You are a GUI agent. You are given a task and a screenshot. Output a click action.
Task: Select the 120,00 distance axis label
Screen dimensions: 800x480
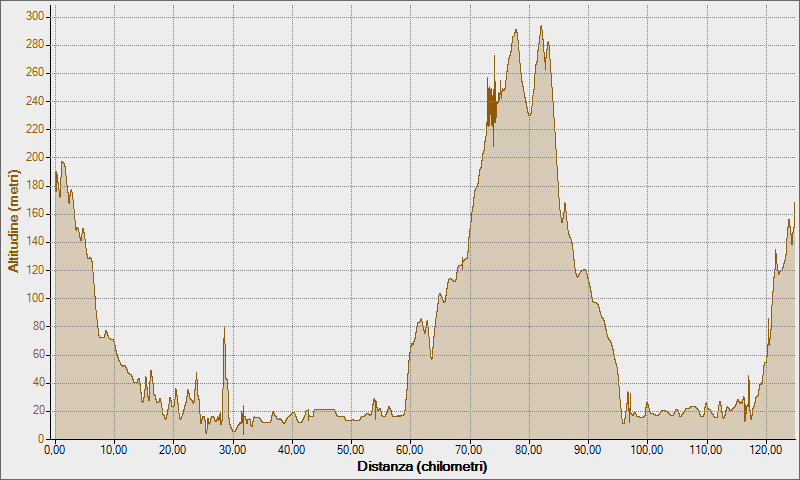(x=766, y=450)
